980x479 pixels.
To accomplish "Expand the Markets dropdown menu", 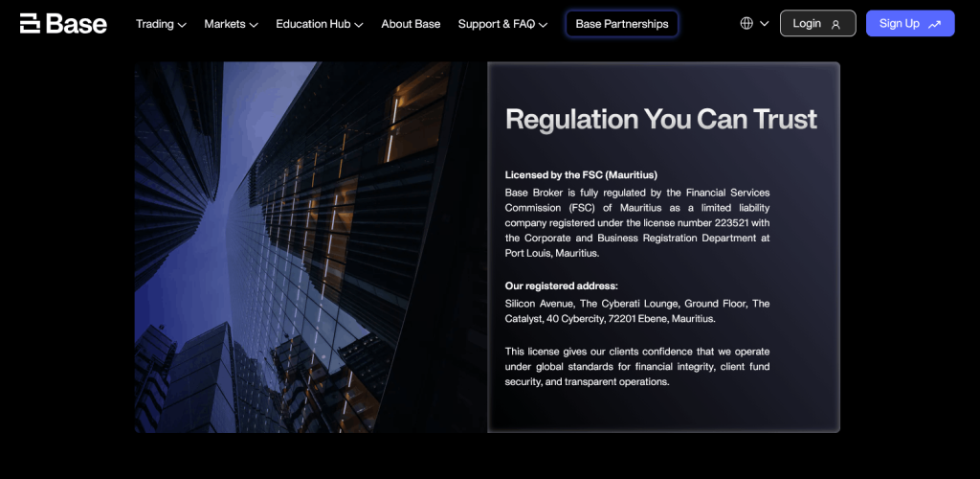I will coord(231,24).
